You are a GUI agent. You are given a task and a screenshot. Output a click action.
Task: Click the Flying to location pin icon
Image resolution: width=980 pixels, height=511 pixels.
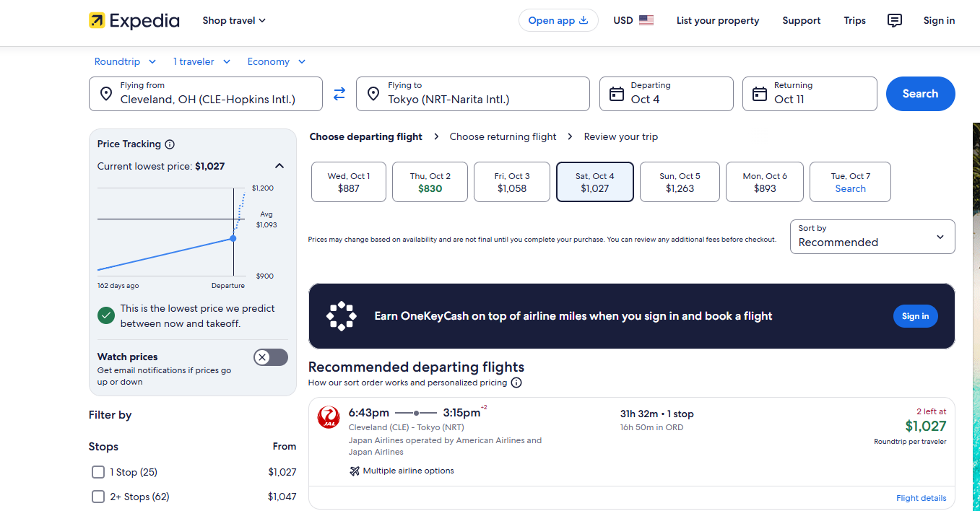373,94
